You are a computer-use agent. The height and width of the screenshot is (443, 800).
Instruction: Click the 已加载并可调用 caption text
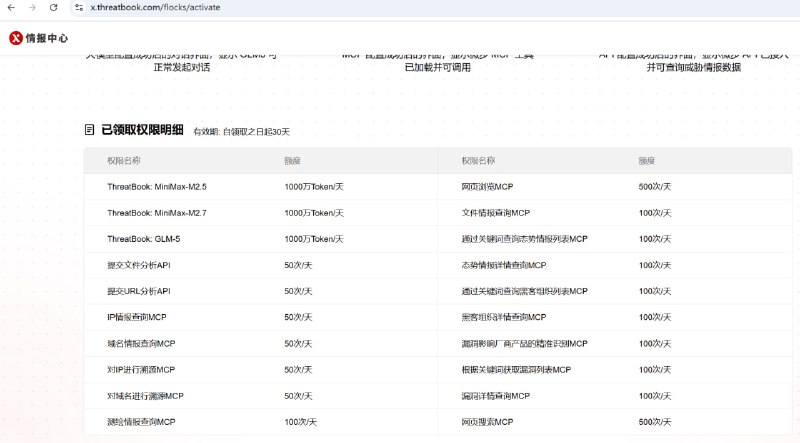(438, 67)
